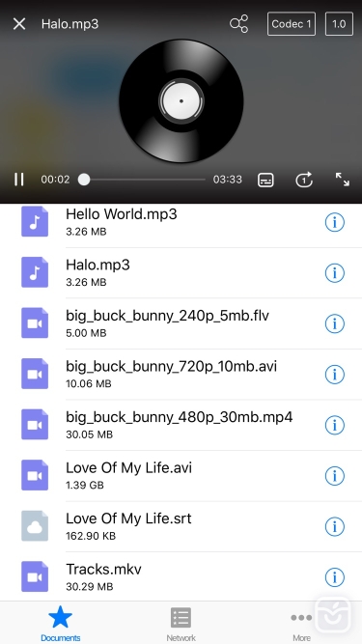Open big_buck_bunny_720p_10mb.avi file name
Screen dimensions: 362x644
(171, 366)
